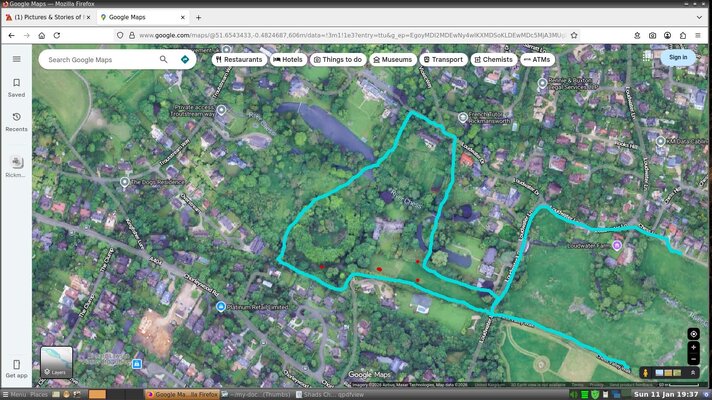Close the Pictures & Stories tab
The image size is (712, 400).
click(x=88, y=17)
